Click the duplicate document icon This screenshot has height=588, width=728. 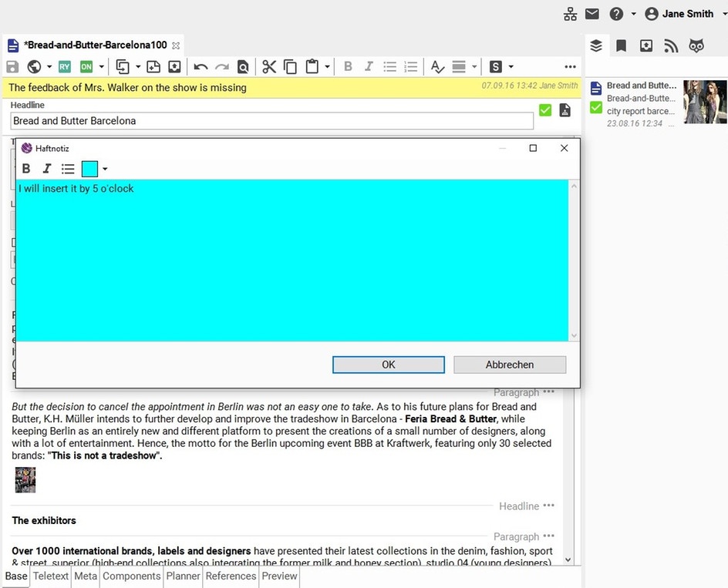(123, 67)
